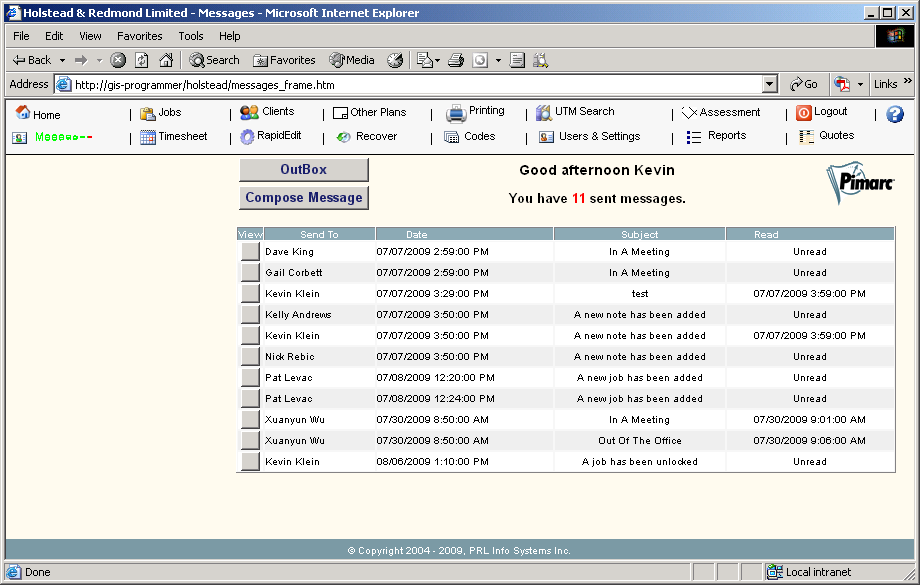The image size is (920, 585).
Task: View the job has been unlocked message
Action: [250, 462]
